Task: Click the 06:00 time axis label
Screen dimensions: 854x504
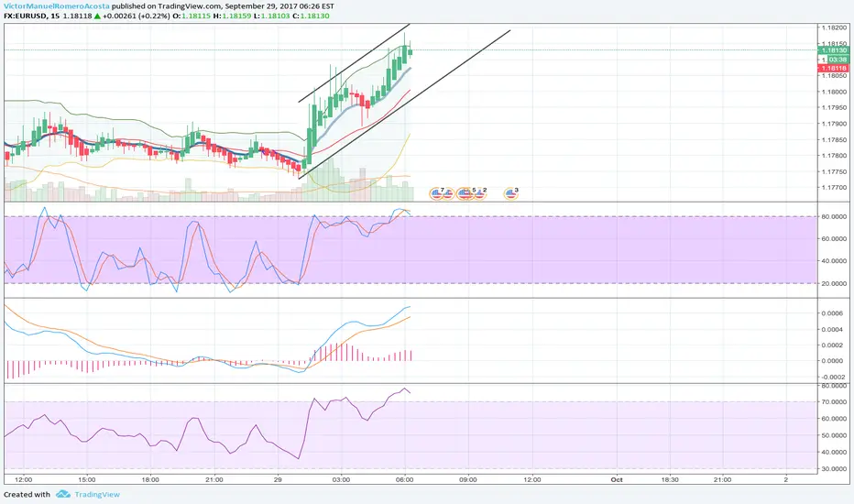Action: pos(405,480)
